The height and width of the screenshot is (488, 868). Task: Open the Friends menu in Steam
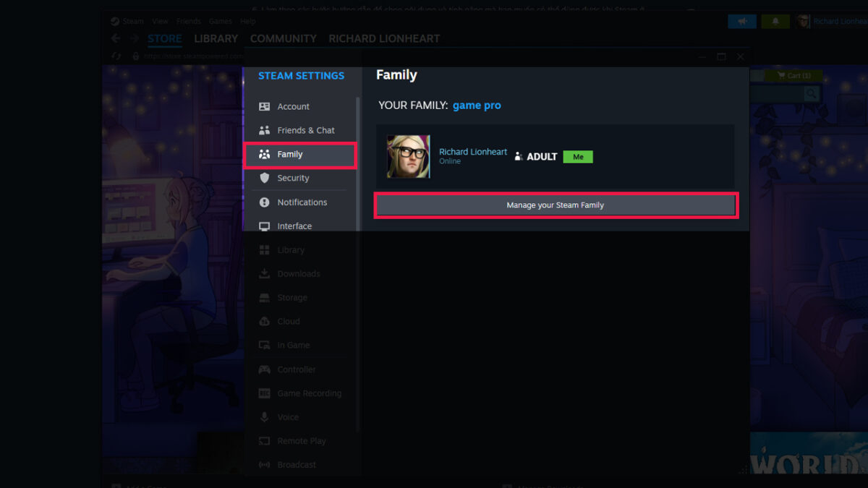coord(189,22)
